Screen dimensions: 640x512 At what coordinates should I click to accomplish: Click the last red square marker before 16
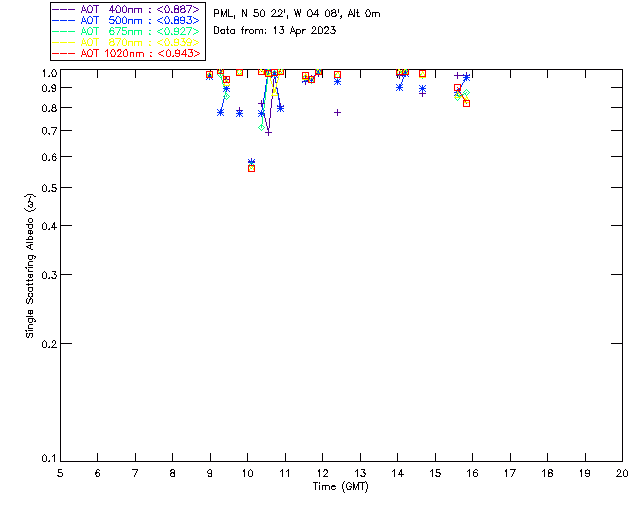(x=467, y=103)
